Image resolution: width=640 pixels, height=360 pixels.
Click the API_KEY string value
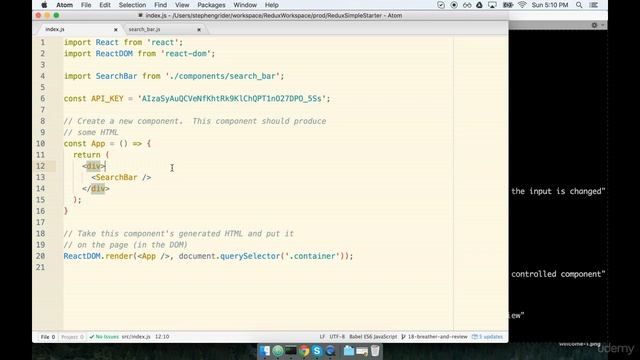[232, 99]
